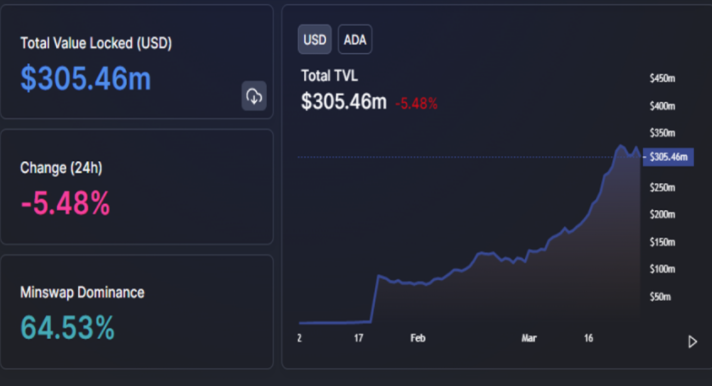Click the 16 date label on the x-axis
Viewport: 712px width, 386px height.
pos(588,338)
